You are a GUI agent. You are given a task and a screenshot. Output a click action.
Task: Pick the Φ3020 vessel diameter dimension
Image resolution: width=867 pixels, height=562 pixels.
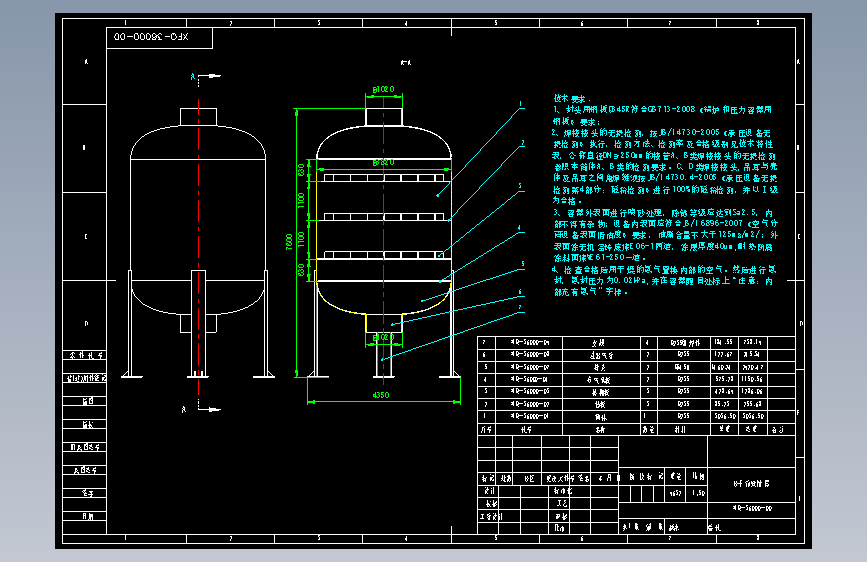[383, 162]
